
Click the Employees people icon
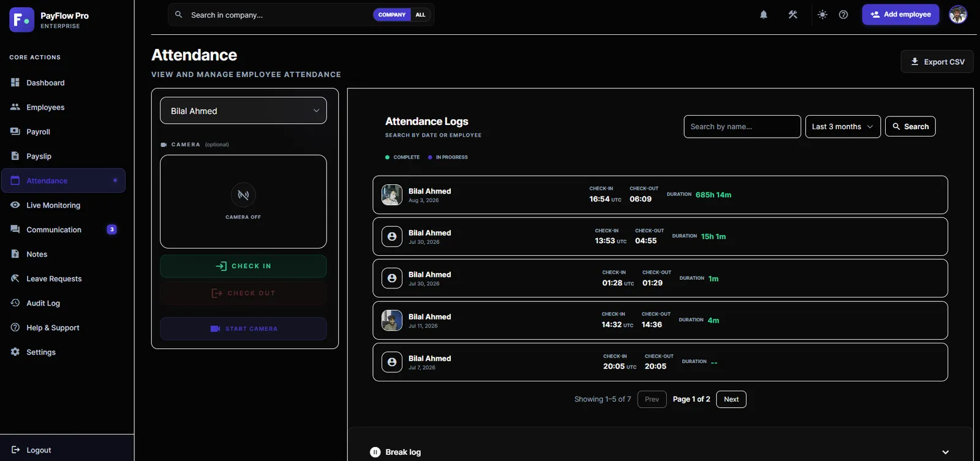click(x=15, y=107)
